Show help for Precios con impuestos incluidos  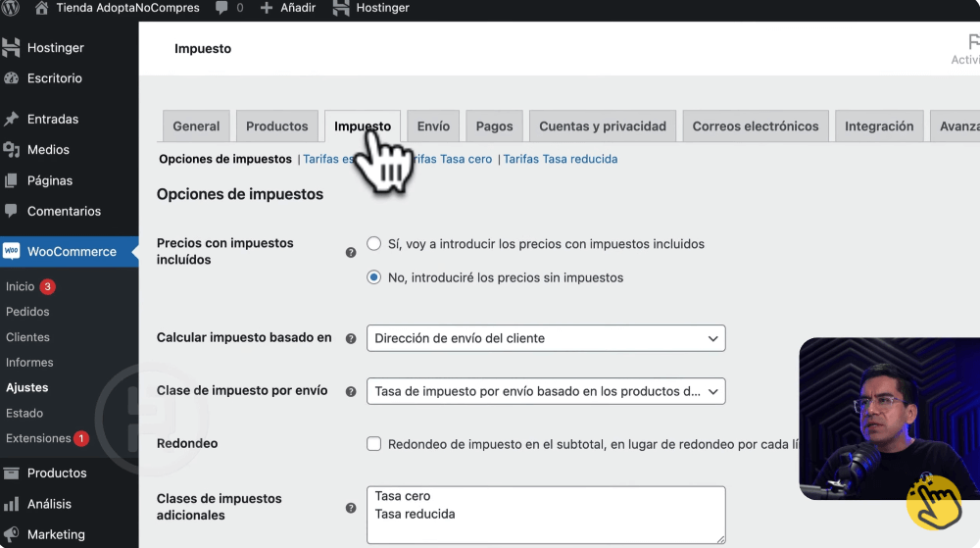[351, 253]
